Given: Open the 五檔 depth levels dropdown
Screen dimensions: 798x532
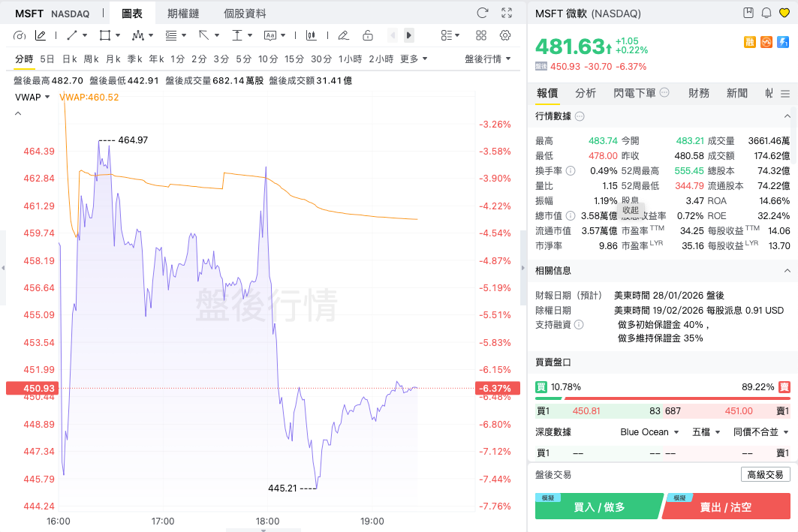Looking at the screenshot, I should pos(706,431).
